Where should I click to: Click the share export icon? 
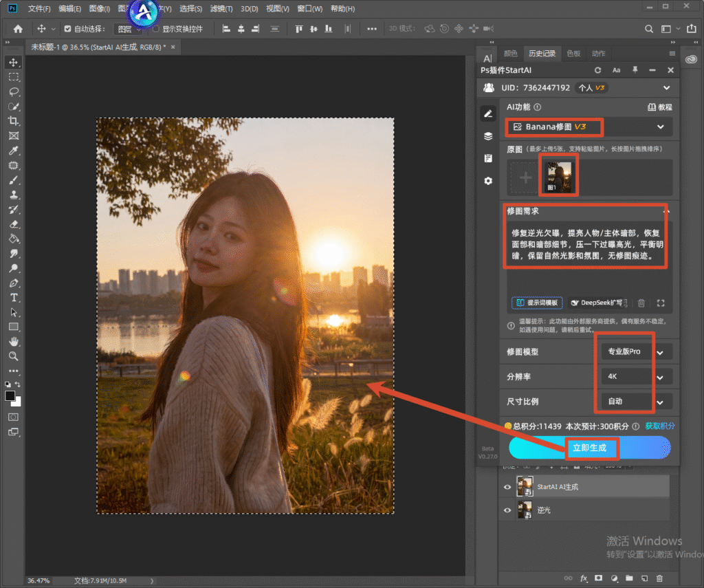pyautogui.click(x=692, y=29)
